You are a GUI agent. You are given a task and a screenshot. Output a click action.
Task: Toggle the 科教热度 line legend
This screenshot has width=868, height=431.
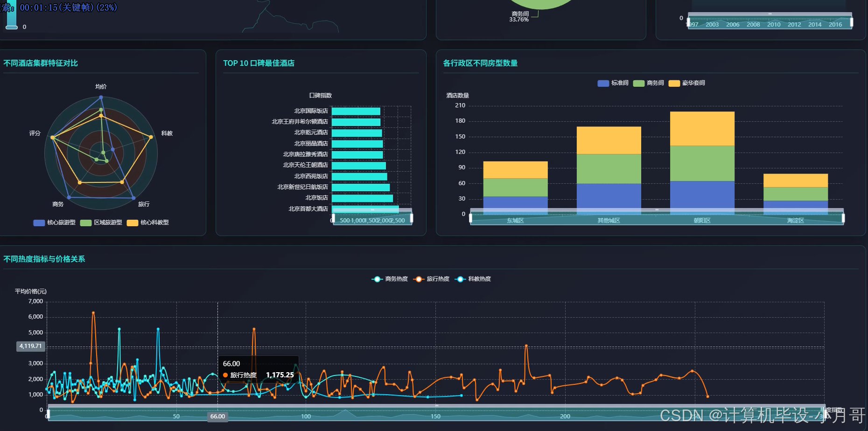473,279
